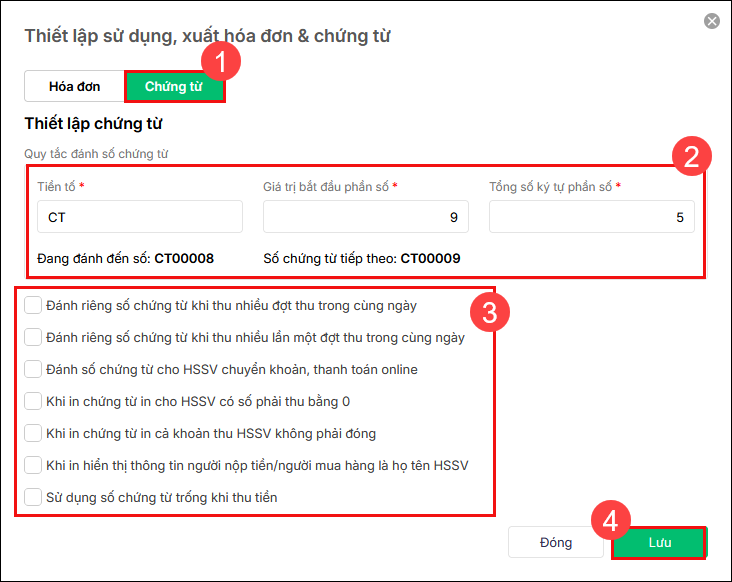Viewport: 732px width, 582px height.
Task: Check hiển thị người nộp tiền là họ tên HSSV
Action: (33, 465)
